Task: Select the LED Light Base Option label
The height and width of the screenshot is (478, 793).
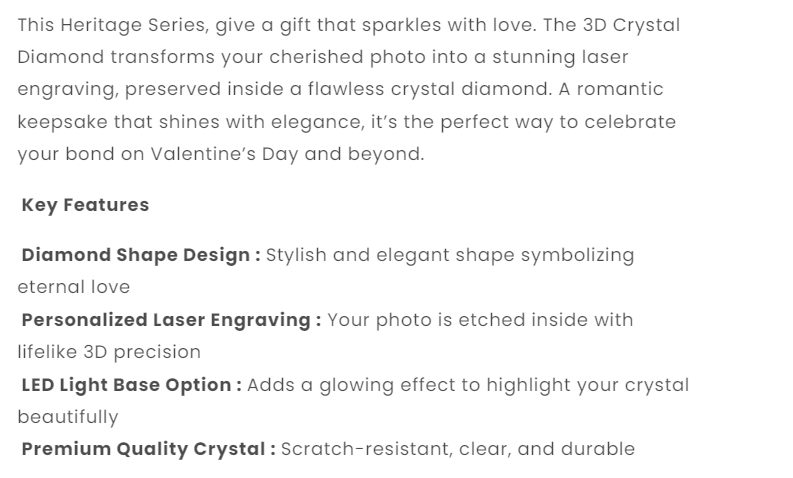Action: [x=131, y=385]
